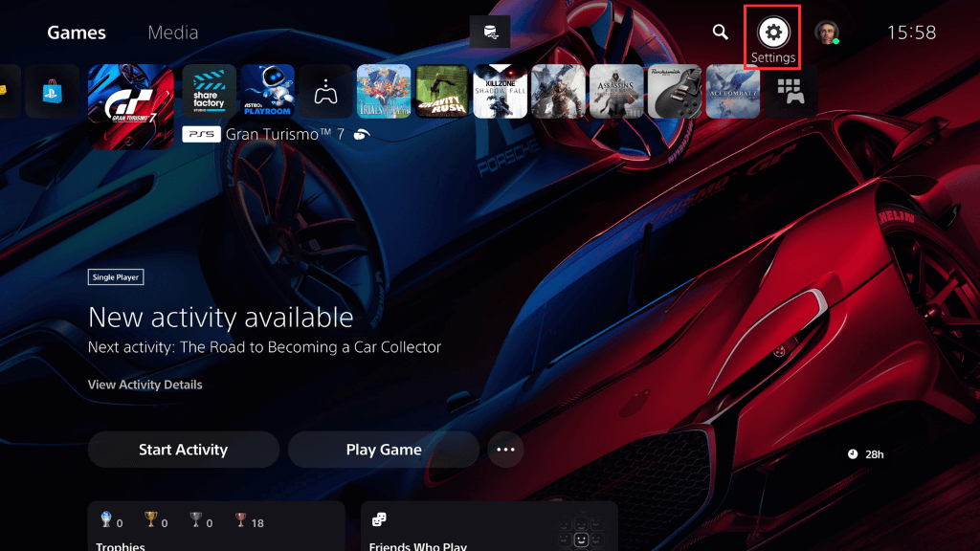Select the Killzone Shadow Fall tile
Image resolution: width=980 pixels, height=551 pixels.
(500, 92)
